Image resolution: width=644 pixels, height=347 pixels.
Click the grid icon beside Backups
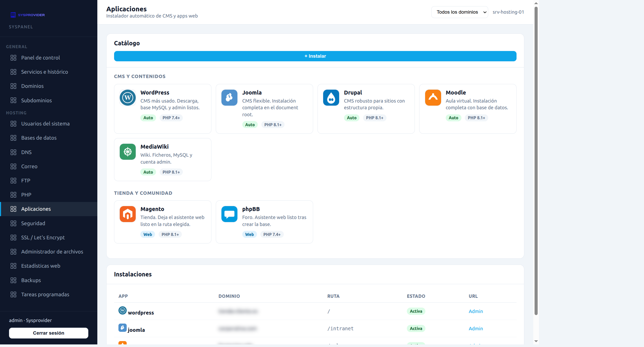[13, 280]
